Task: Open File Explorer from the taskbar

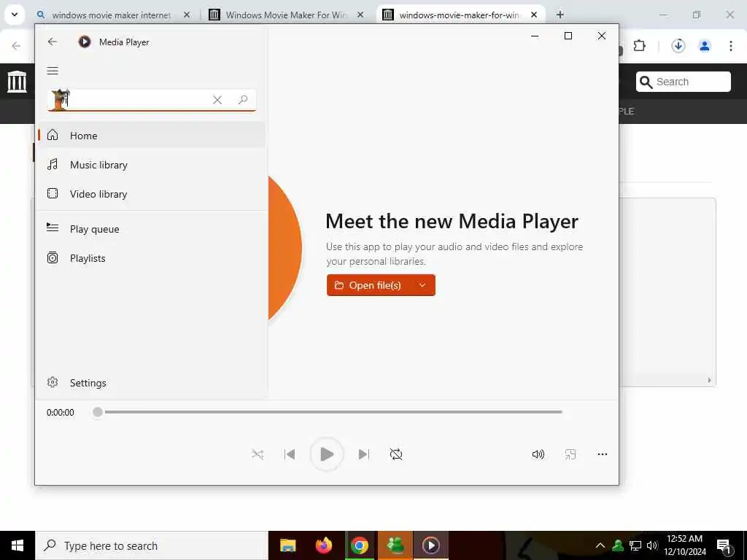Action: coord(287,545)
